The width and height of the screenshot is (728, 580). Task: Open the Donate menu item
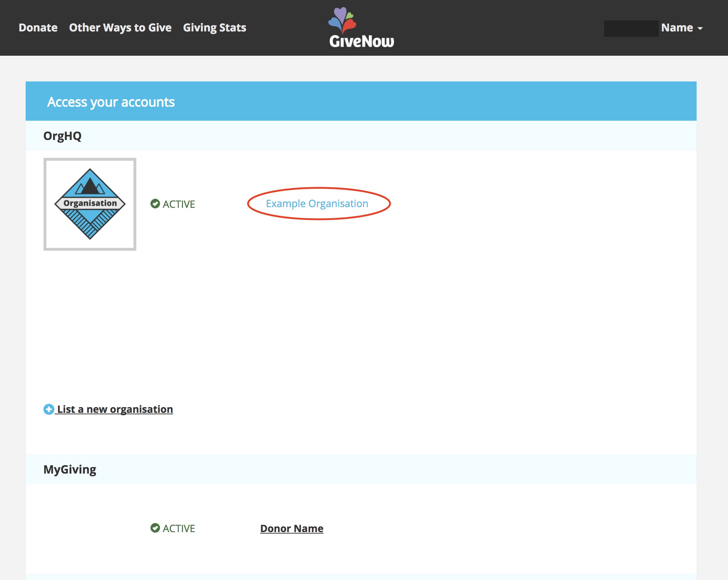(x=38, y=27)
